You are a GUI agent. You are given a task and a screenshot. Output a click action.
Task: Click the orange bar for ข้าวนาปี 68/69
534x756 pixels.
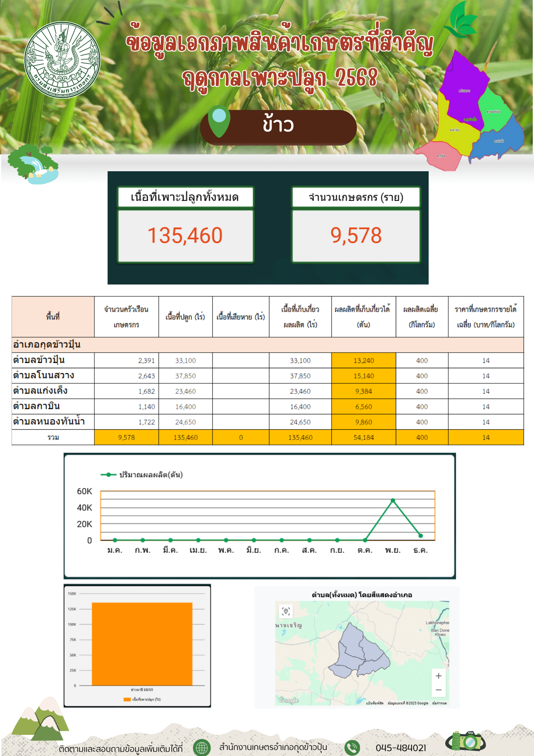142,644
